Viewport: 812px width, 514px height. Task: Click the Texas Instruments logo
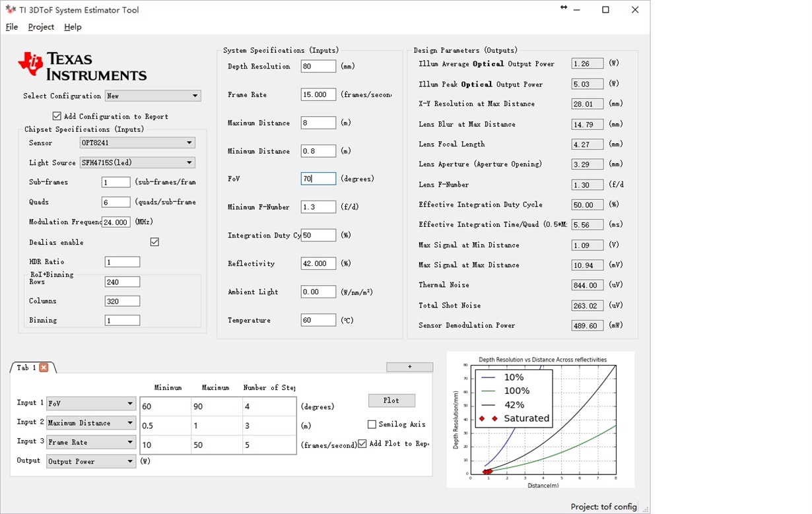pyautogui.click(x=83, y=66)
